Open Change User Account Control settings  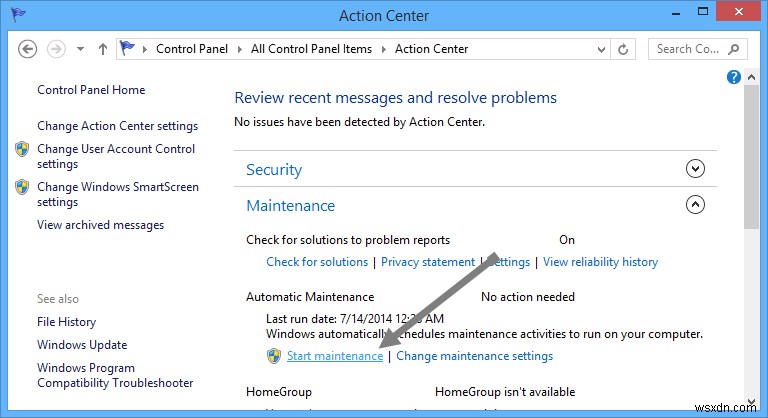point(116,156)
